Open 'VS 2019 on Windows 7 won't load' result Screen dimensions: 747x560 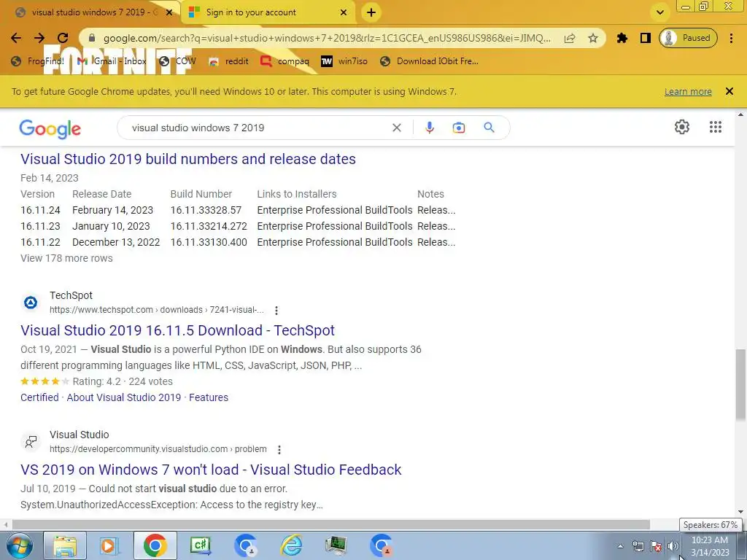pyautogui.click(x=211, y=470)
